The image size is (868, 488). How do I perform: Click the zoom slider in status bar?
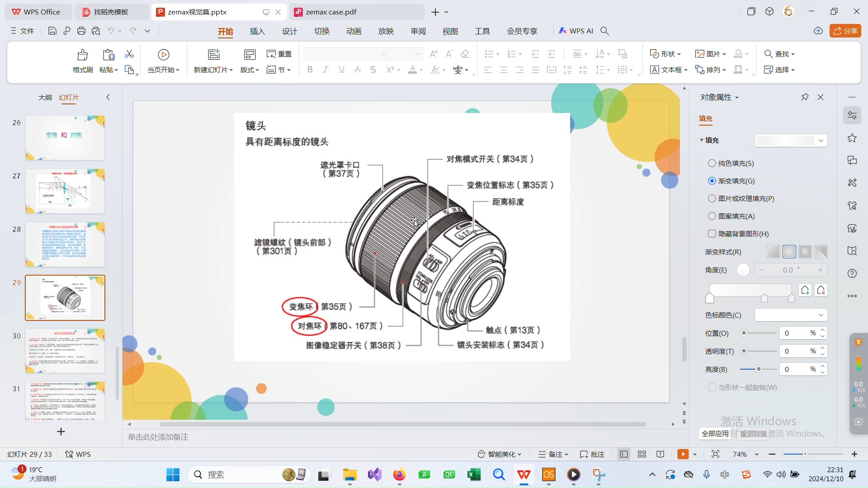click(813, 454)
